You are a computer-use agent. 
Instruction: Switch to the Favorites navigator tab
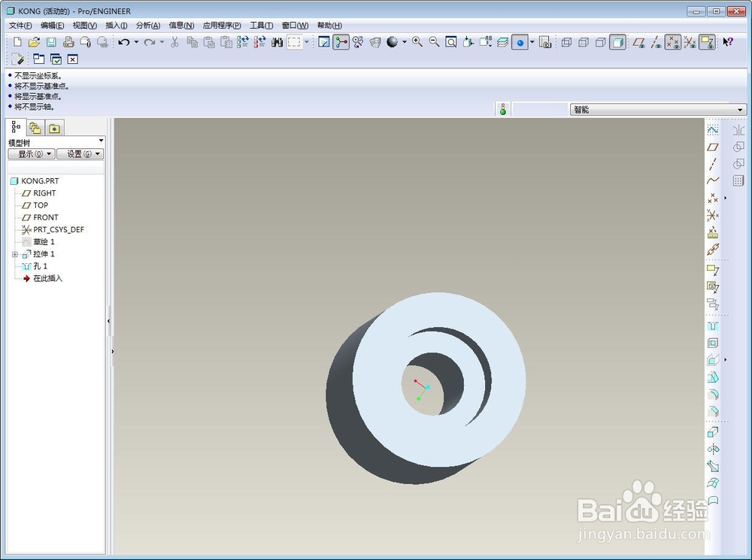click(x=54, y=128)
